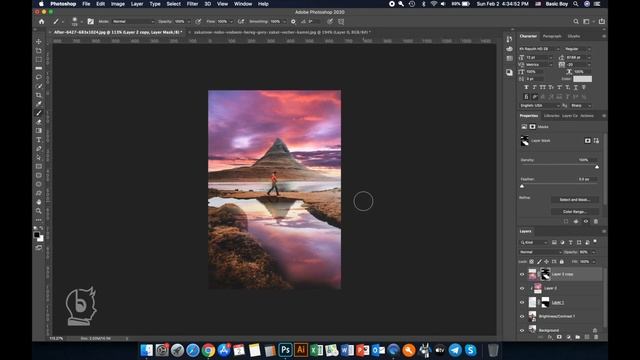The image size is (640, 360).
Task: Hide the Layer 1 layer
Action: [522, 302]
